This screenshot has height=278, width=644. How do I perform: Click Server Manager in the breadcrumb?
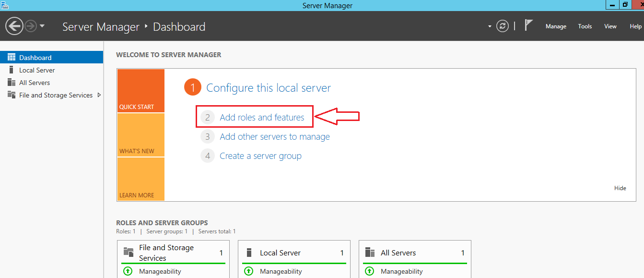101,26
